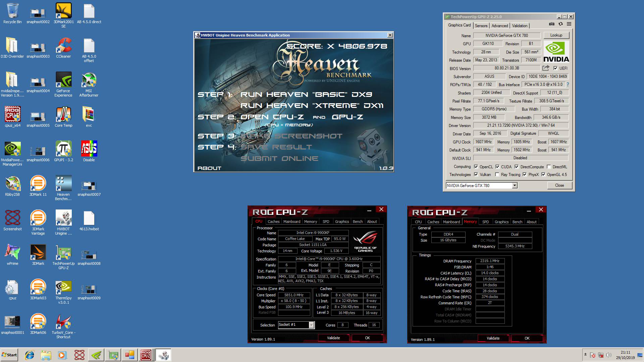Toggle DirectML checkbox in GPU-Z

tap(549, 167)
